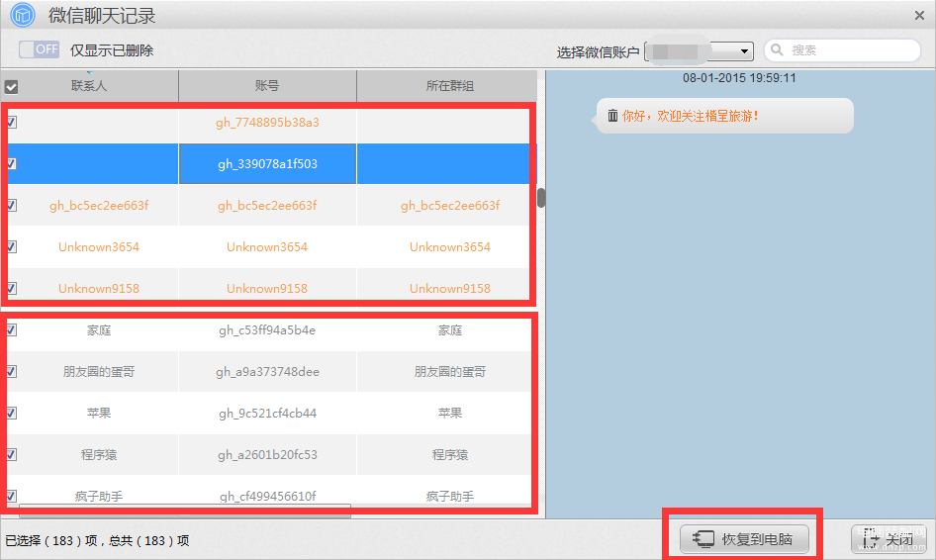Screen dimensions: 936x560
Task: Select contact 家庭 in 联系人 column
Action: pos(99,330)
